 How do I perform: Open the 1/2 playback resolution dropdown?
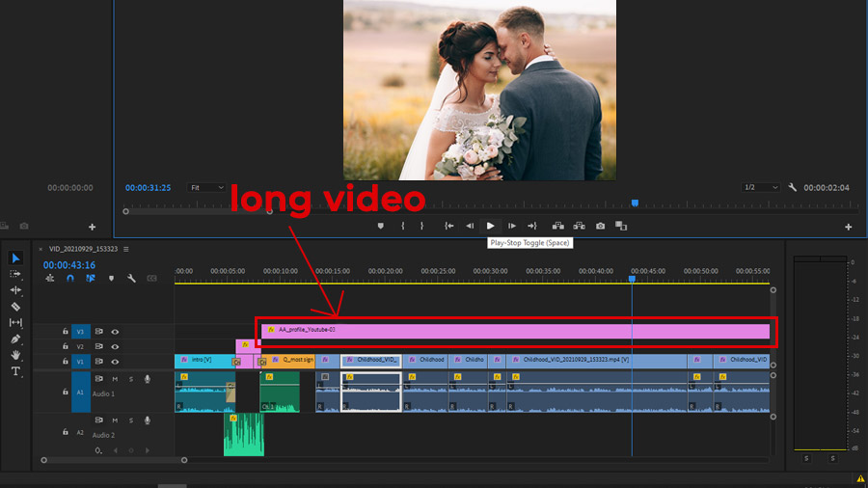tap(761, 187)
